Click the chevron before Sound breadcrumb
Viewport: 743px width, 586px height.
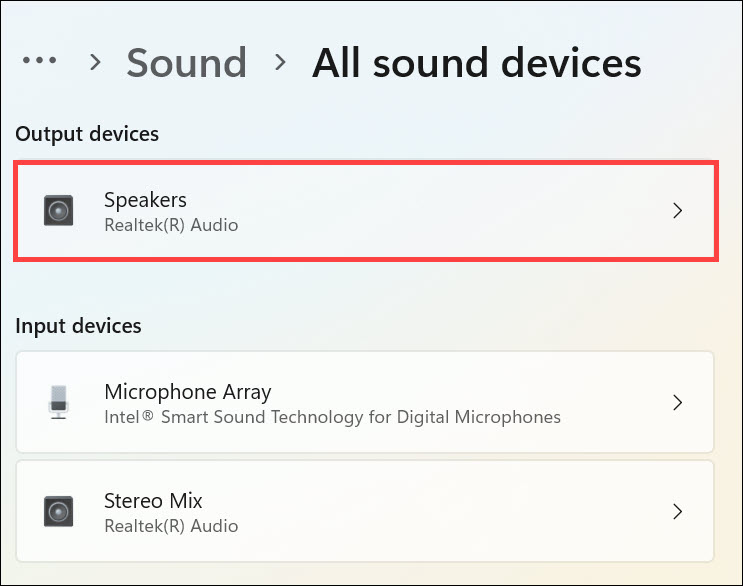tap(96, 63)
